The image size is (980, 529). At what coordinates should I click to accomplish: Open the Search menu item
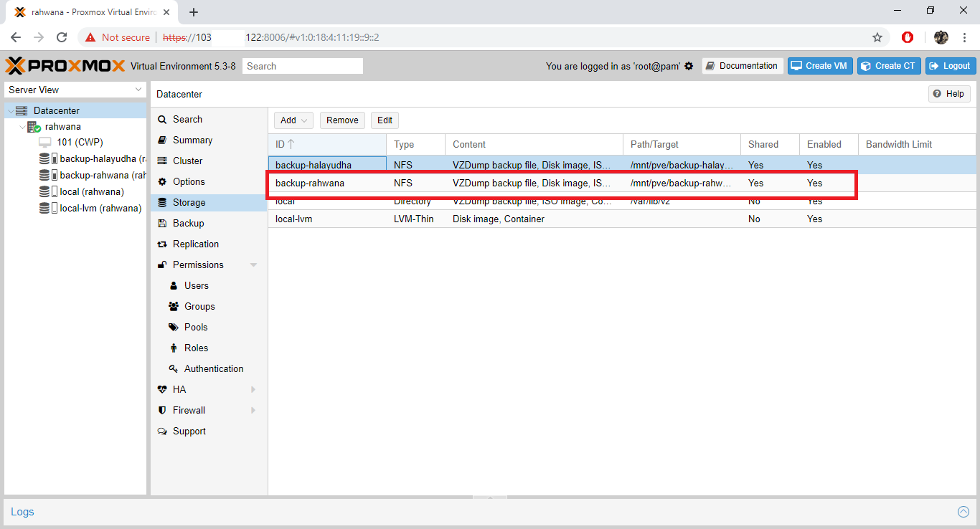coord(209,120)
